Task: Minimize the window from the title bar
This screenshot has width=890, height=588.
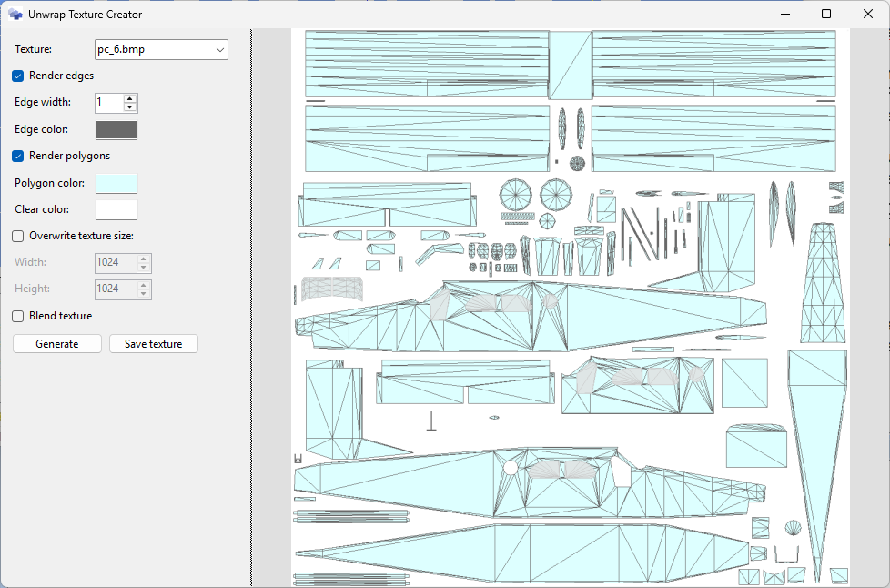Action: (x=784, y=14)
